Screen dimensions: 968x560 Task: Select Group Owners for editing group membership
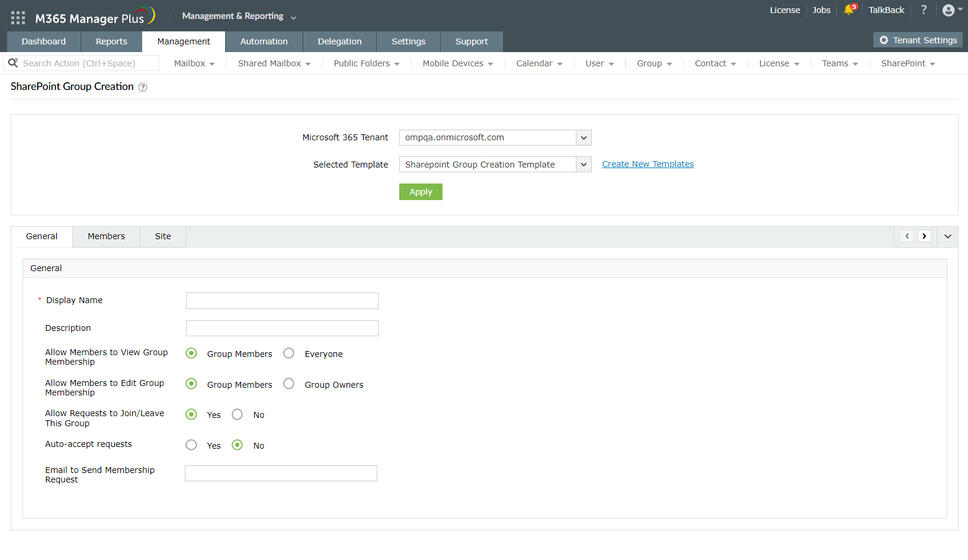click(x=289, y=384)
